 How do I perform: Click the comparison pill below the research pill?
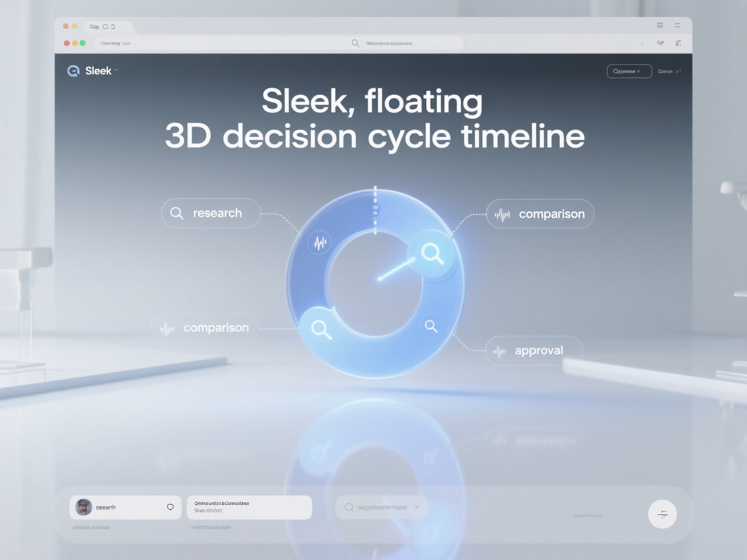pos(205,328)
